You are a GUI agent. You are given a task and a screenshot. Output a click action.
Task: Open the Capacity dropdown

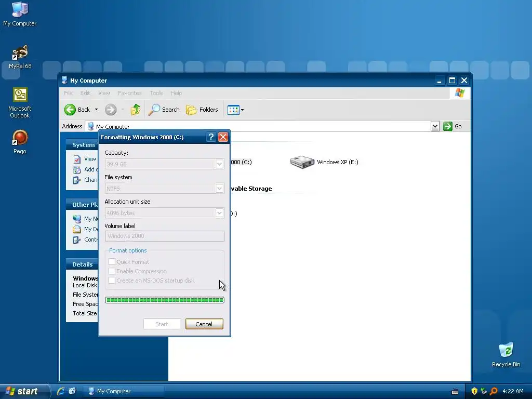[x=220, y=164]
